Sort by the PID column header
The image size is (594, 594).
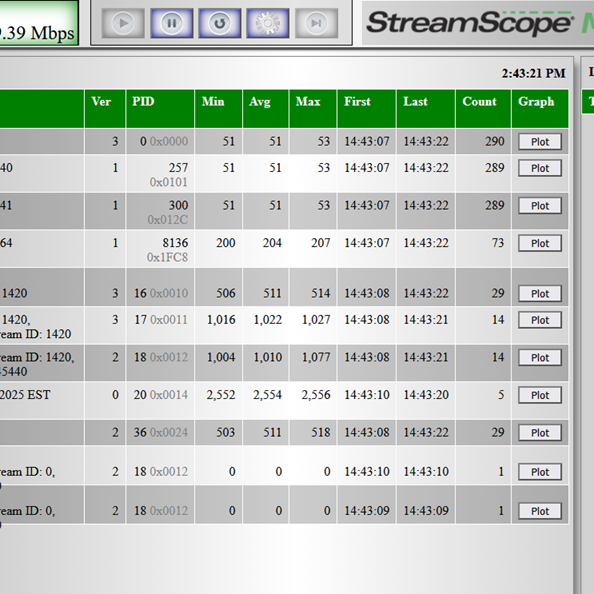coord(160,109)
